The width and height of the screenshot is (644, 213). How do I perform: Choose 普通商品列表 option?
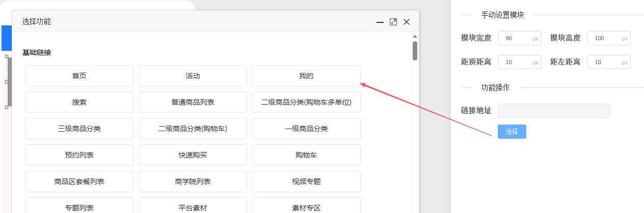coord(193,102)
